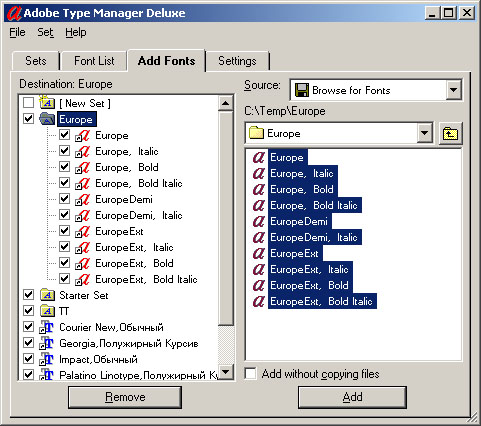This screenshot has height=426, width=481.
Task: Uncheck the EuropeDemi, Italic checkbox
Action: (64, 215)
